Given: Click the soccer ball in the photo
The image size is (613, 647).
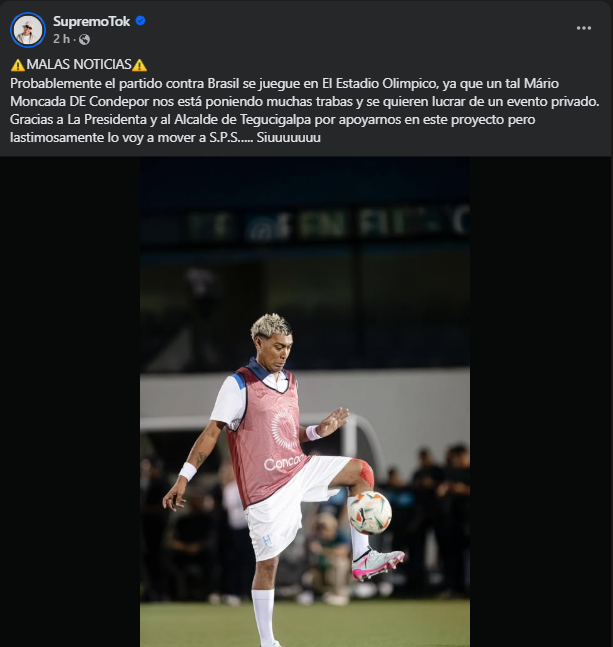Looking at the screenshot, I should 369,511.
